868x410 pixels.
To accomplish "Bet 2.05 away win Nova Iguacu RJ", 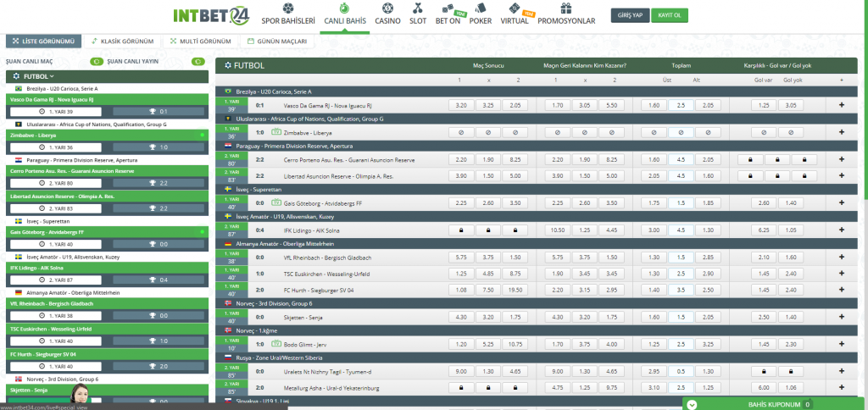I will [515, 105].
